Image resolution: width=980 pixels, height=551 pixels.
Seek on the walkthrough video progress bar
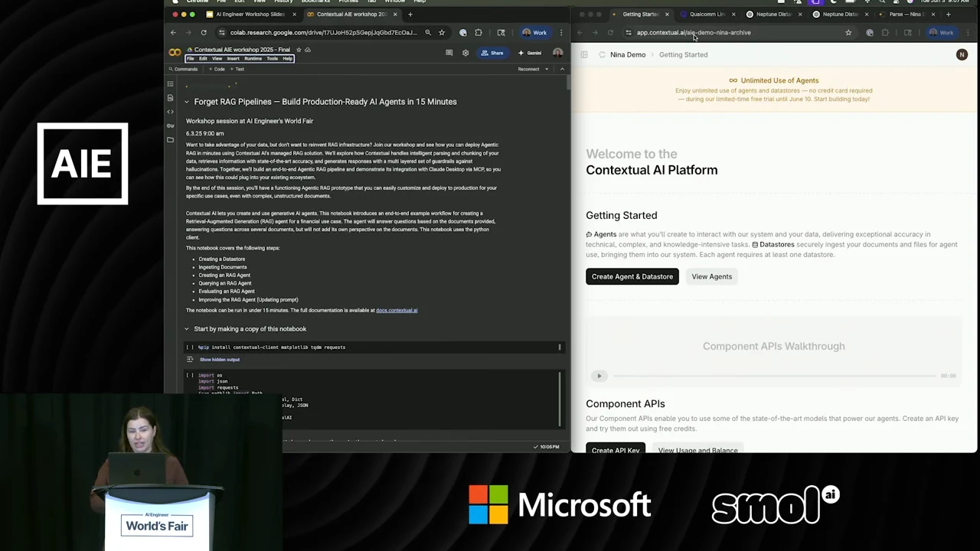click(x=773, y=376)
